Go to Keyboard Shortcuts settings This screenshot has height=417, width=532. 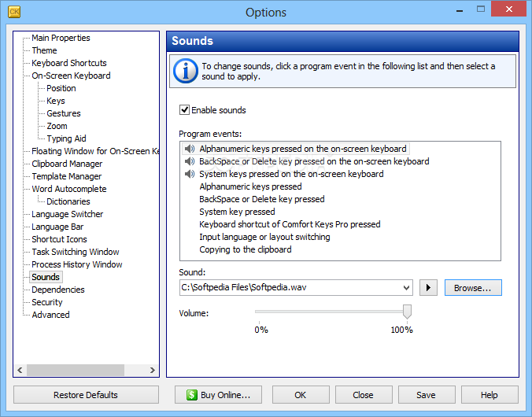tap(68, 63)
